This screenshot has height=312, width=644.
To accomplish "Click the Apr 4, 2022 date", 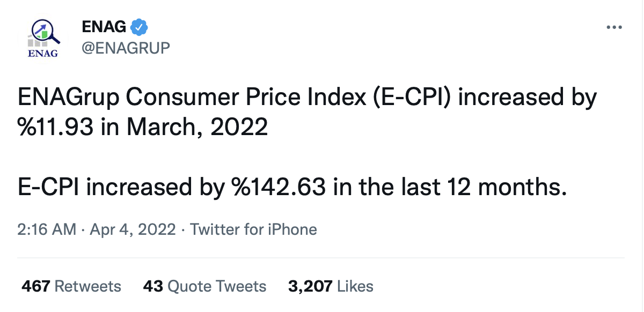I will 133,230.
